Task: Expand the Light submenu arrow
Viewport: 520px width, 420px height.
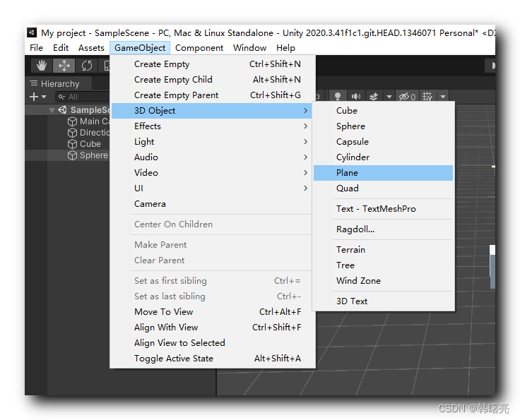Action: pos(305,142)
